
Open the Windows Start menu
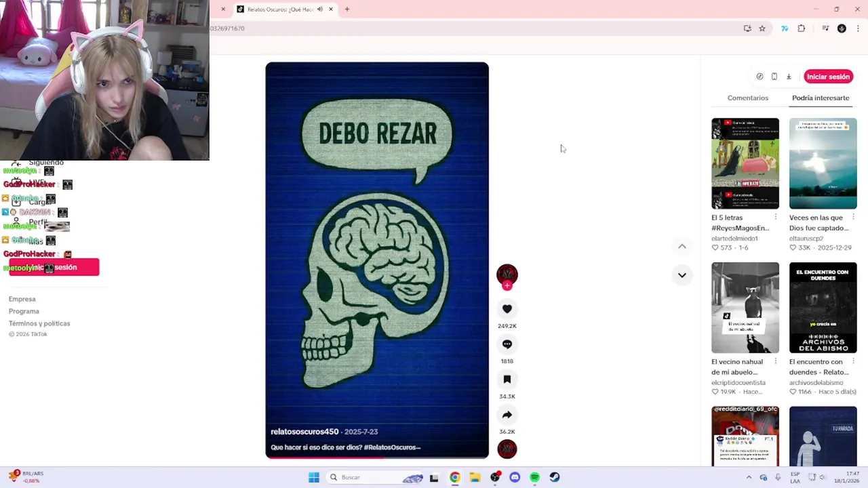(314, 477)
